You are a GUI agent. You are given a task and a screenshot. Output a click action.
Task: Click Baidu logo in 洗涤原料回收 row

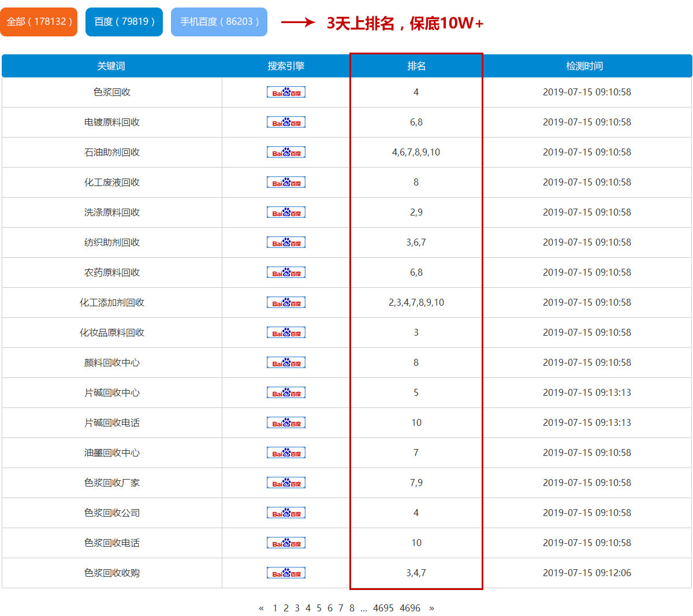pos(286,212)
